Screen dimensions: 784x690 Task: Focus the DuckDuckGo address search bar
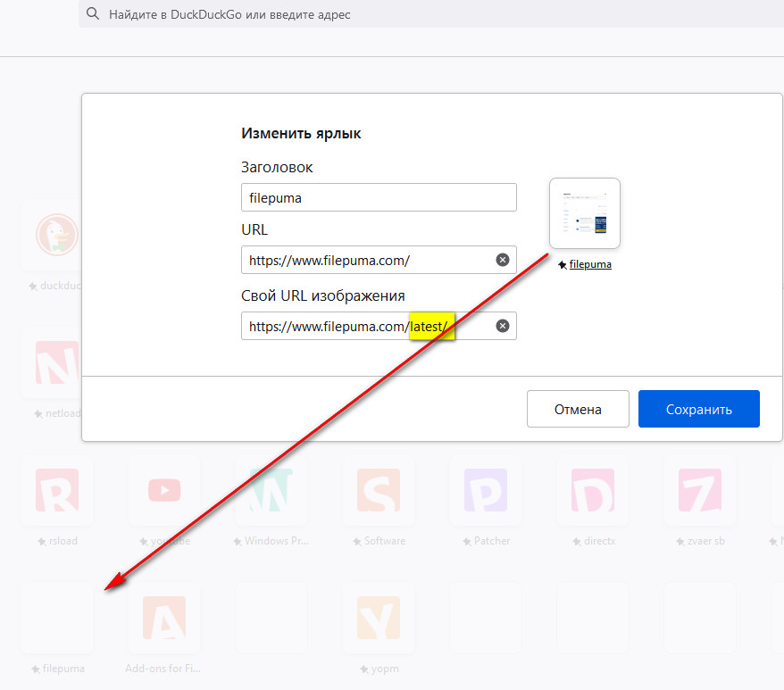pos(429,14)
